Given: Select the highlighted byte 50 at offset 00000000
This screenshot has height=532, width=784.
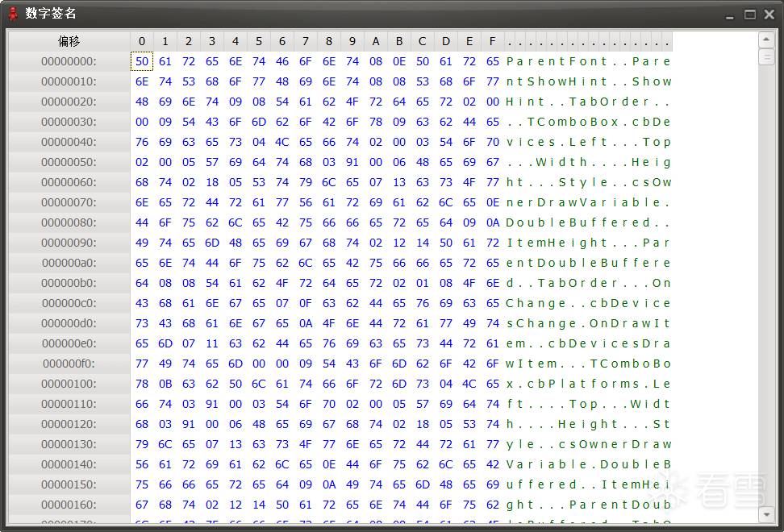Looking at the screenshot, I should click(142, 61).
